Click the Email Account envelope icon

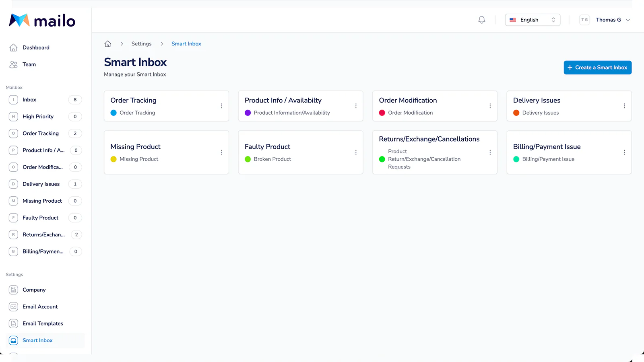[13, 307]
